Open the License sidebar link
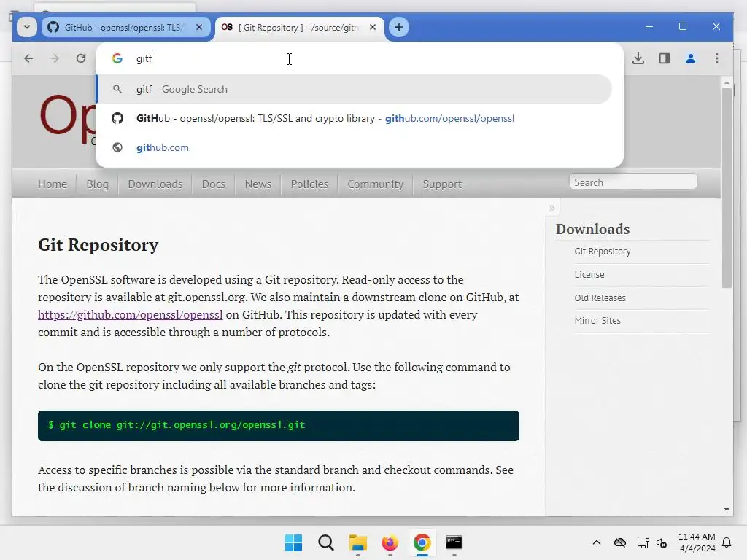This screenshot has width=747, height=560. [589, 275]
